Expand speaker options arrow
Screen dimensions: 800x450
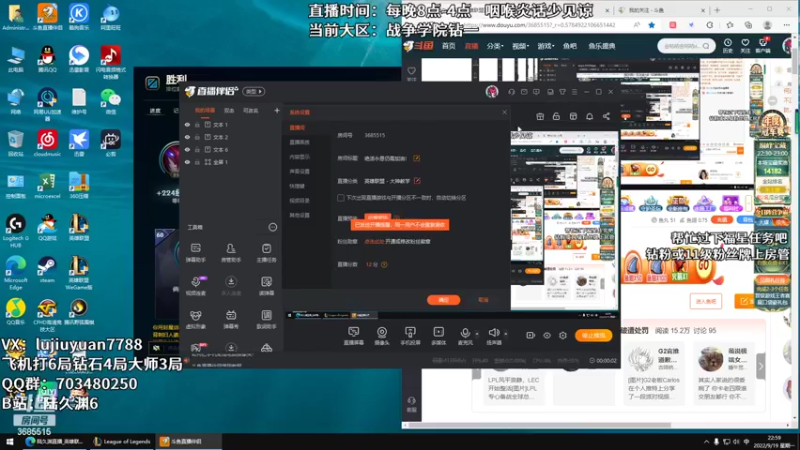[506, 334]
